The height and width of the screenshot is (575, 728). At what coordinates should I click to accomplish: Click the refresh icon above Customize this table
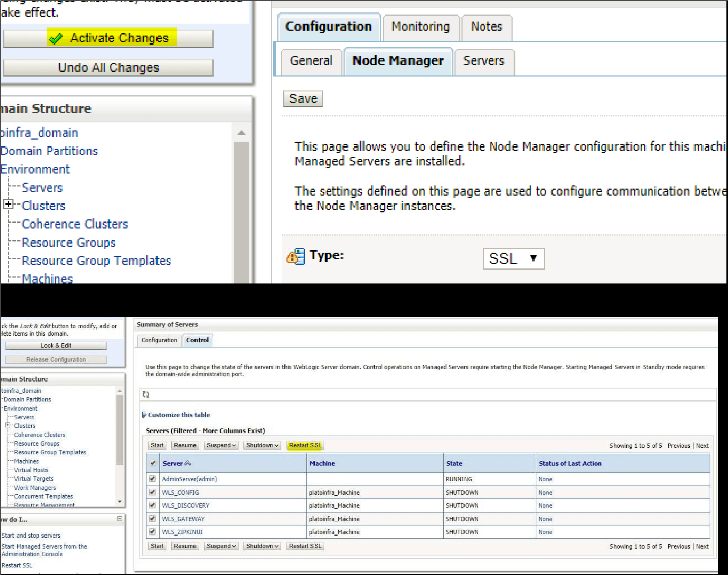(x=146, y=394)
